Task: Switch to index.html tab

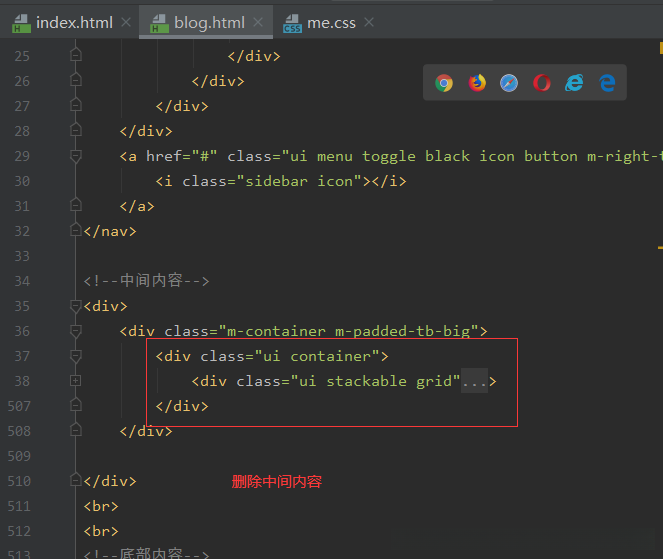Action: 74,23
